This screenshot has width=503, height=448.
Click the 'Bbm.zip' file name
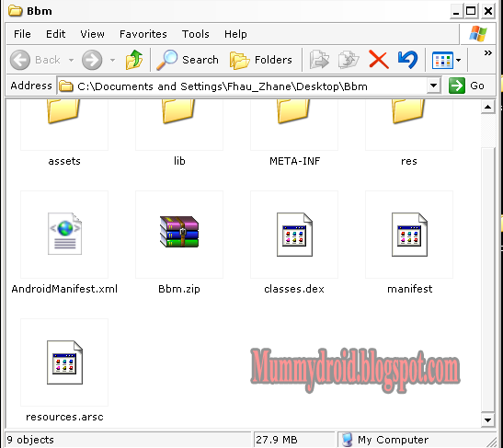[179, 289]
